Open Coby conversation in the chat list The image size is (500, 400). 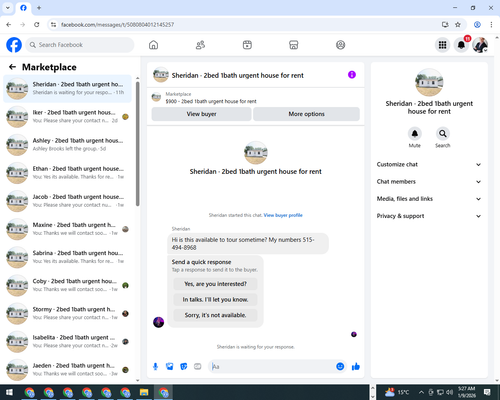[x=67, y=285]
